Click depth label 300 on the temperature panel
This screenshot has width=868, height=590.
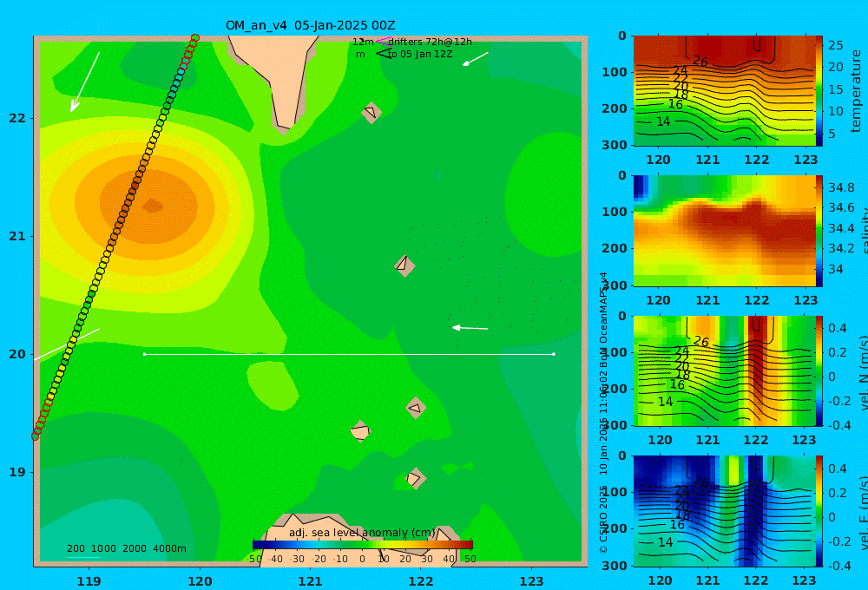tap(615, 145)
